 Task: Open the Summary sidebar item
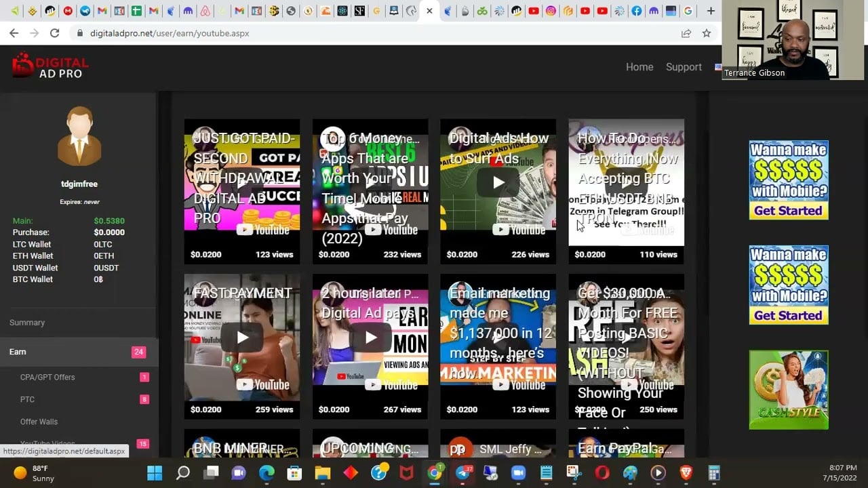(27, 323)
